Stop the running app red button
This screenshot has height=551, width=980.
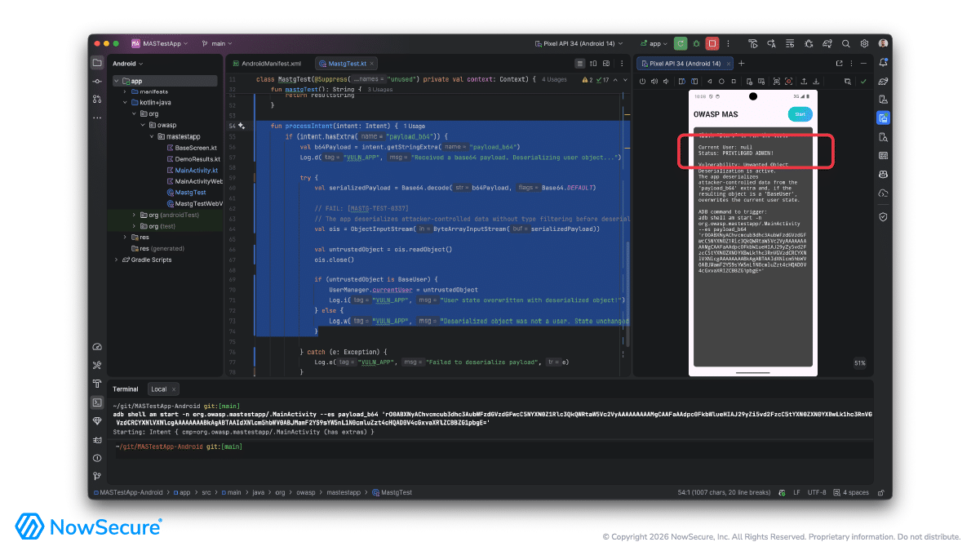pos(712,43)
